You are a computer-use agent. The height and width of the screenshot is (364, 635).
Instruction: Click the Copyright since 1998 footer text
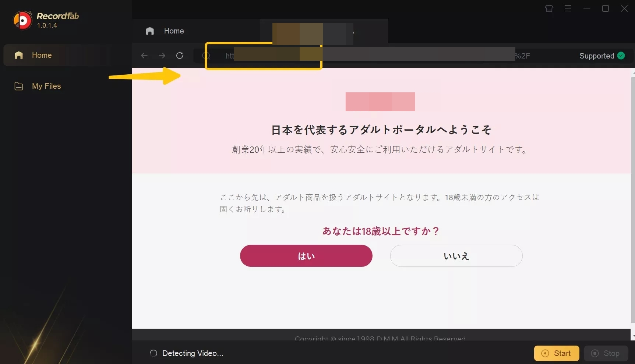point(380,338)
